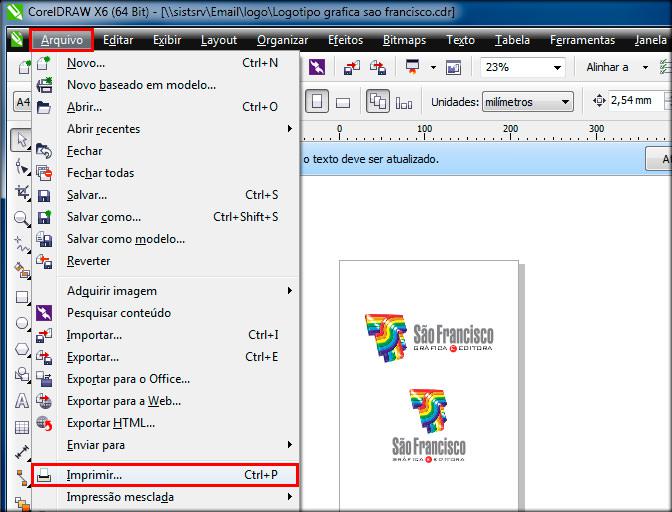Open the Organizar menu
672x512 pixels.
[x=282, y=40]
